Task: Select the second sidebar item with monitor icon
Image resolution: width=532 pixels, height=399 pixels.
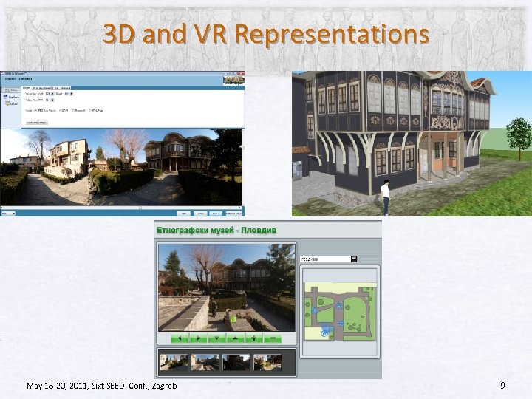Action: (x=11, y=97)
